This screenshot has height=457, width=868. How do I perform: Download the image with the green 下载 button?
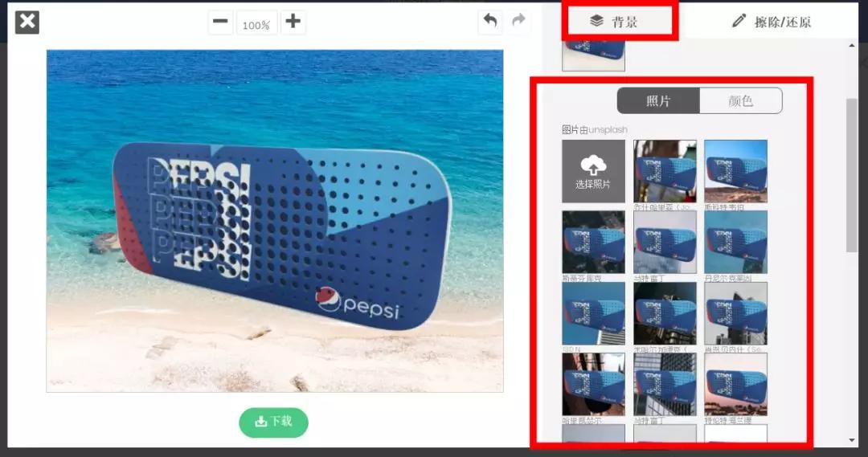tap(273, 422)
